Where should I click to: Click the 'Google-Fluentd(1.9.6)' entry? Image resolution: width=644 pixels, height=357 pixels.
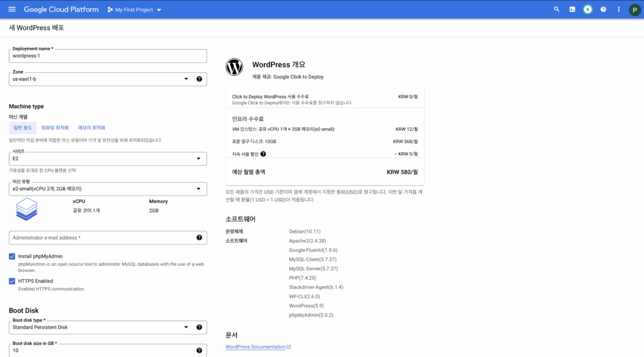(x=313, y=250)
